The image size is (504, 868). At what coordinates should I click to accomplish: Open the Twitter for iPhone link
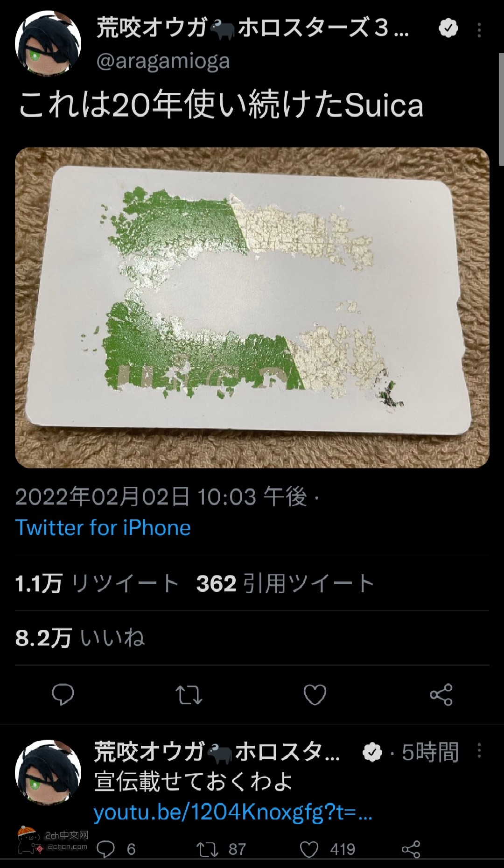(103, 528)
